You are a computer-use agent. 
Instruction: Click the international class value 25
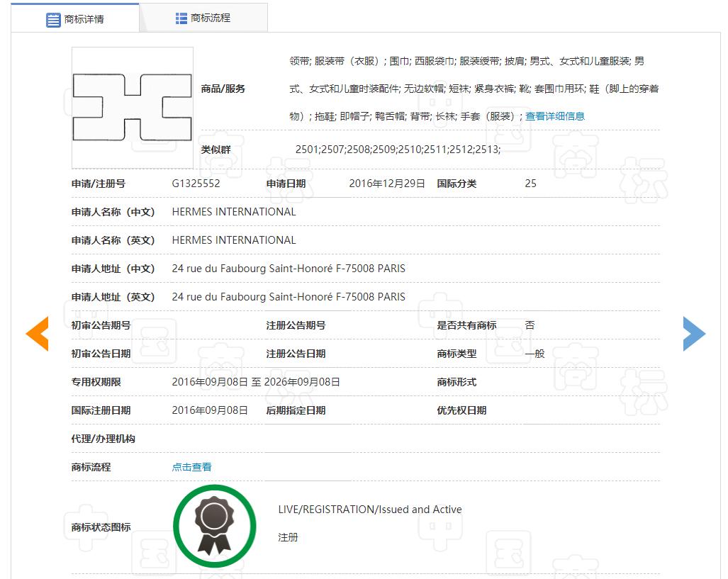(x=530, y=183)
